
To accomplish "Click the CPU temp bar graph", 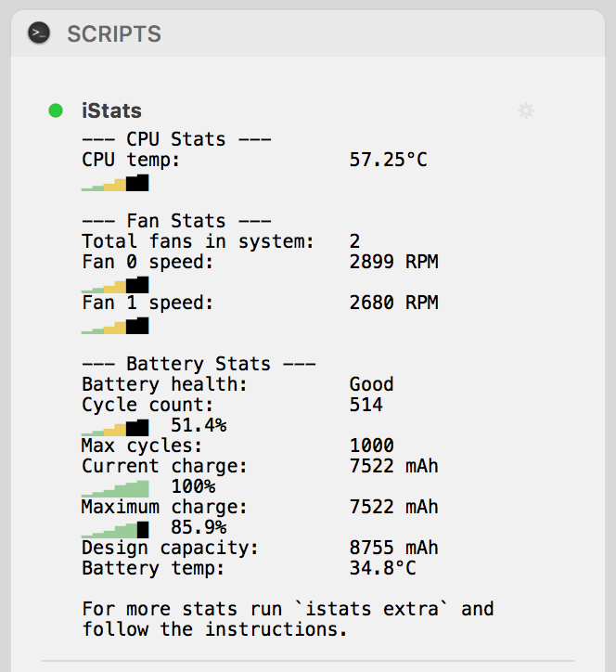I will pos(115,183).
